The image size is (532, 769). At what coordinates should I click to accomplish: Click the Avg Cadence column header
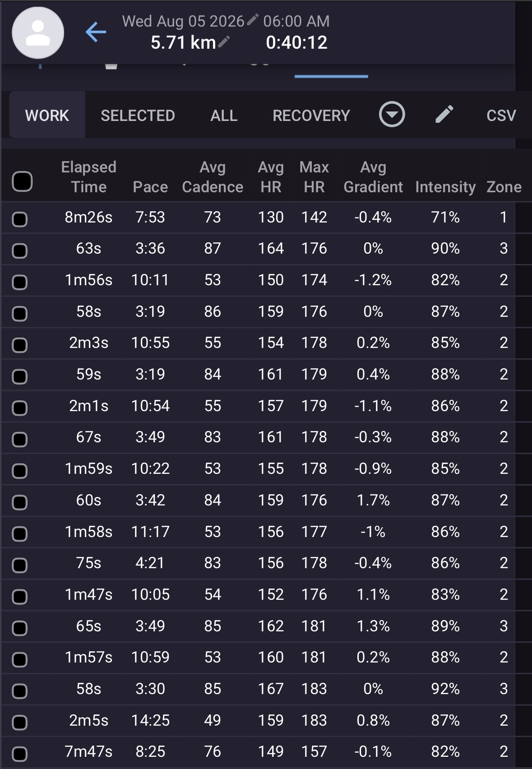(x=213, y=177)
